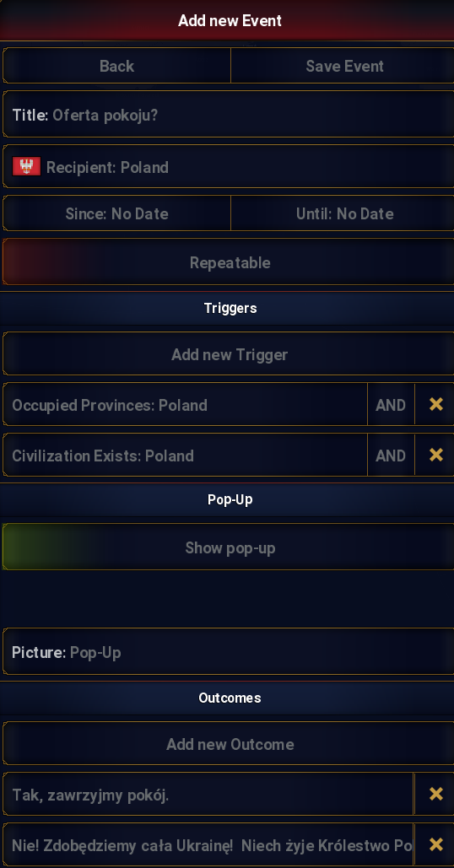Toggle the Repeatable option
This screenshot has height=868, width=454.
point(228,261)
